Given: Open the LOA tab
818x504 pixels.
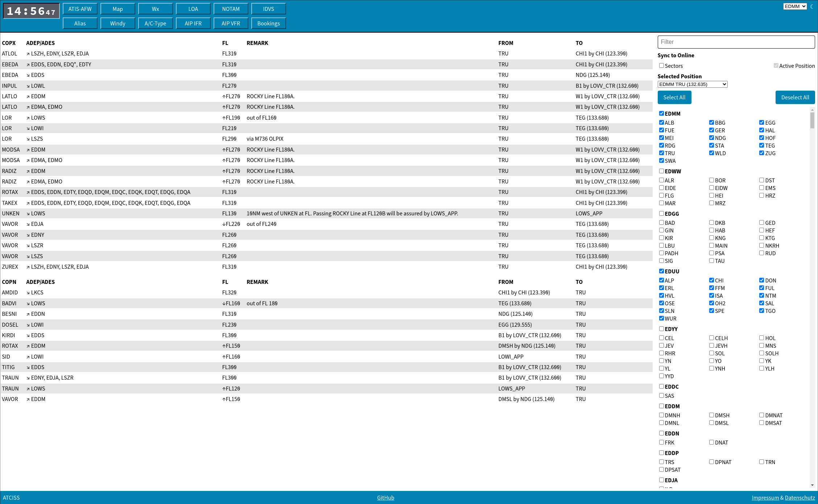Looking at the screenshot, I should (193, 9).
